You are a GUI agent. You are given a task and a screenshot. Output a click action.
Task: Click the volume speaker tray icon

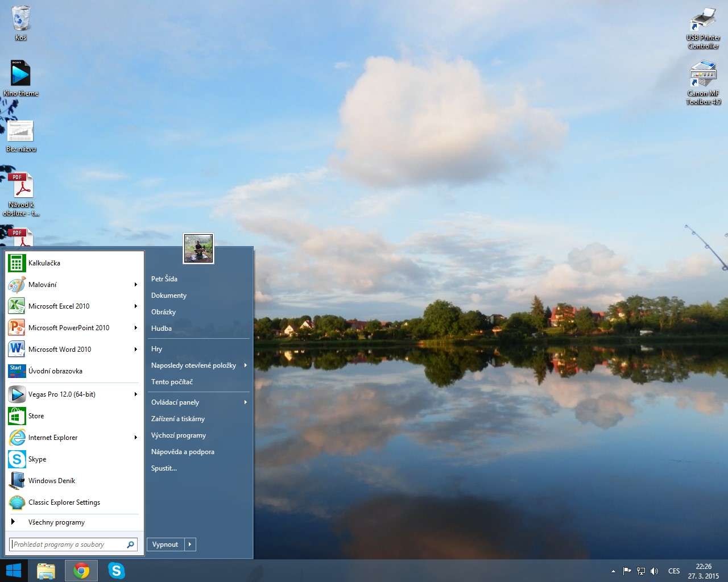[655, 571]
